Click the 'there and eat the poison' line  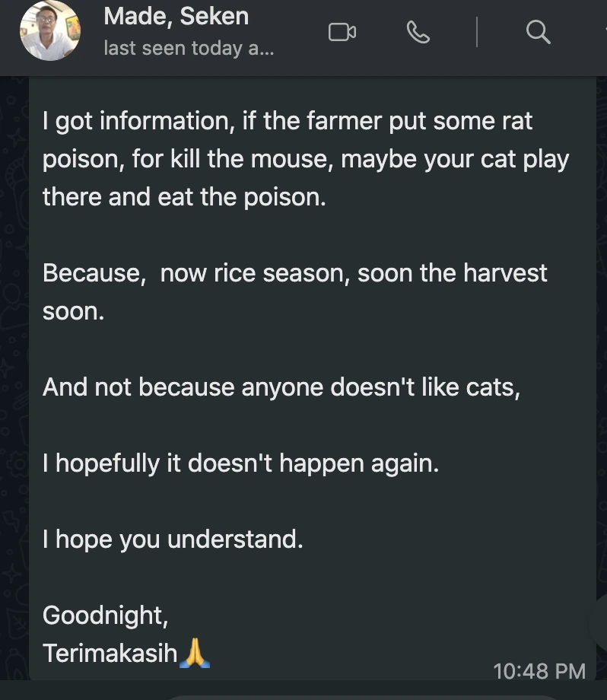click(183, 197)
